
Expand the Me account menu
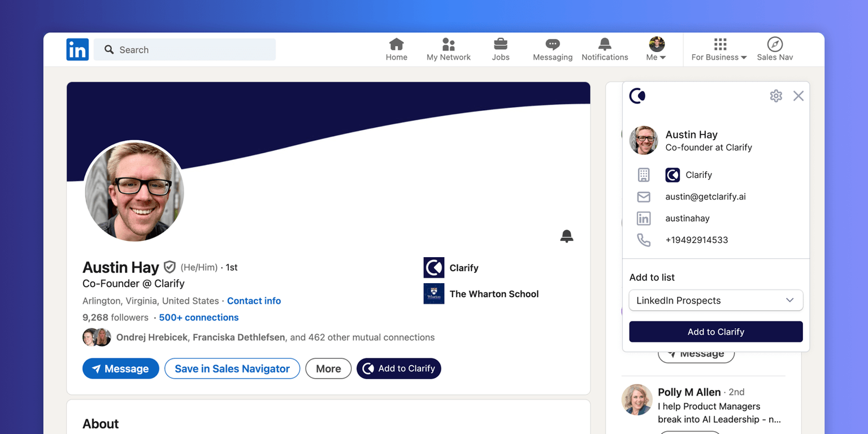tap(657, 50)
